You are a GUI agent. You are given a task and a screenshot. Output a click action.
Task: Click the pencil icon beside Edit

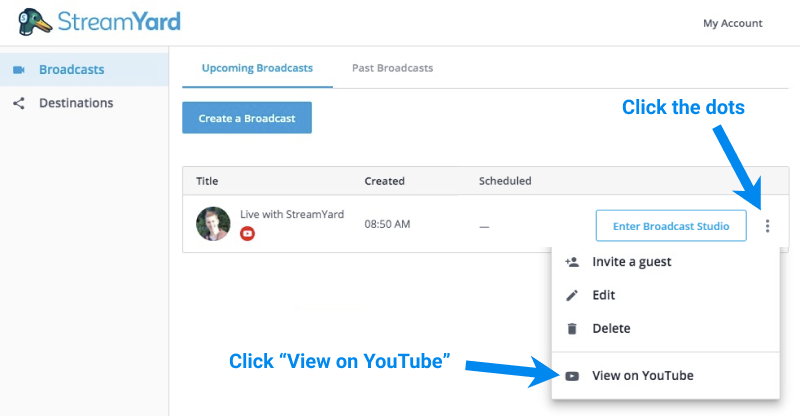(572, 295)
